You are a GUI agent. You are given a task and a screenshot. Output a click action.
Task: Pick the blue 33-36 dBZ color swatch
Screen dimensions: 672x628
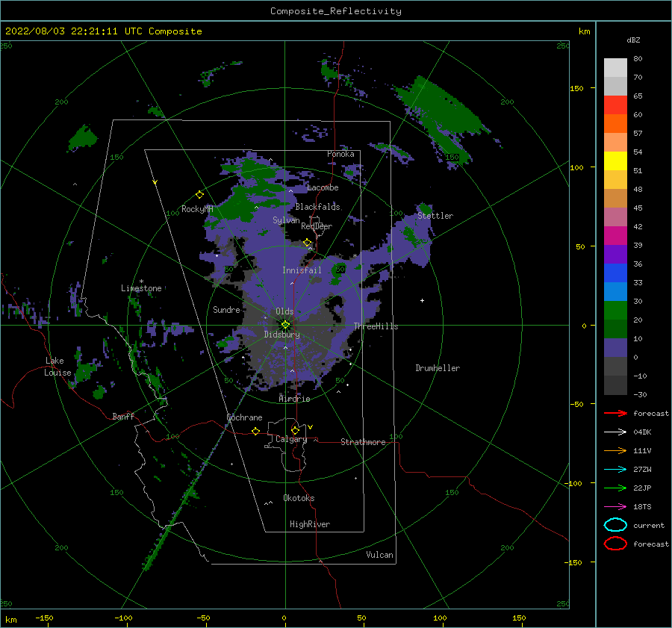click(615, 273)
